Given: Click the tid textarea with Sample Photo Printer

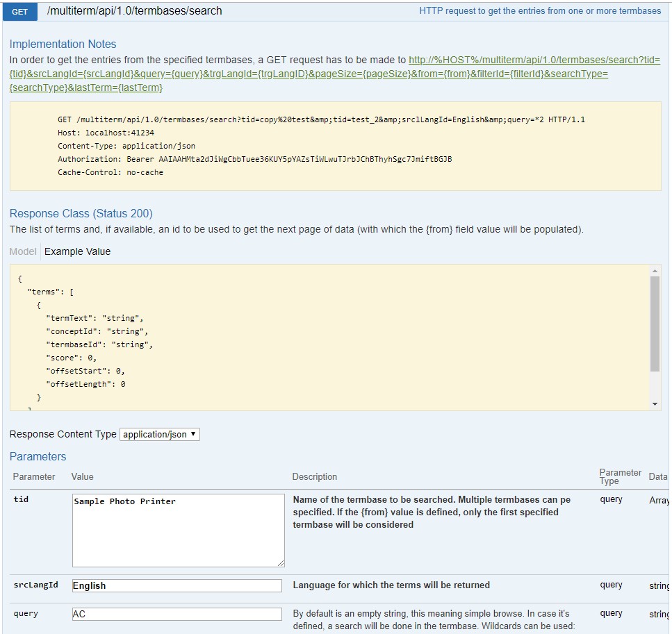Looking at the screenshot, I should [179, 531].
